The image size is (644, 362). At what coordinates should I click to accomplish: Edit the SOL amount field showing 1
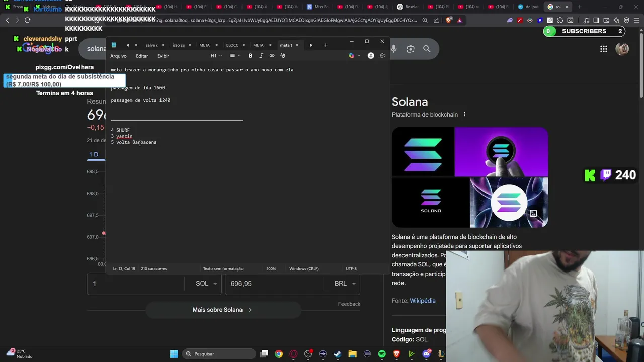click(x=136, y=284)
